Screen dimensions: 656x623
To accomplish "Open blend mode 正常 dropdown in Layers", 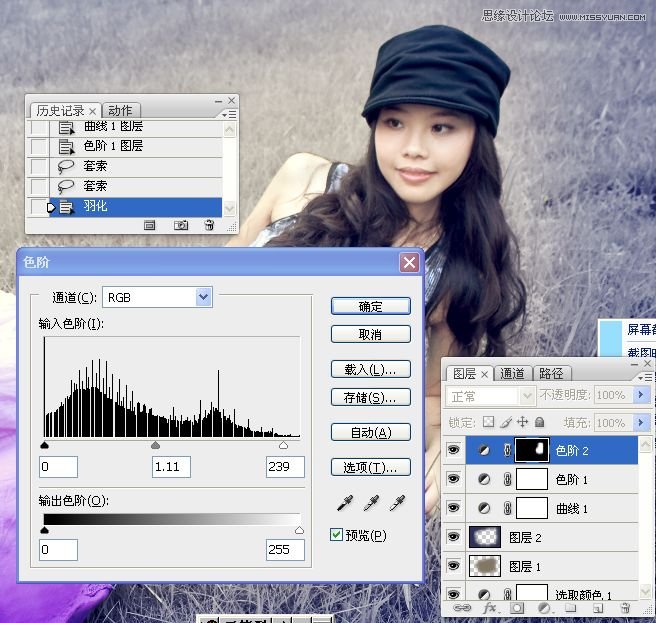I will tap(490, 396).
